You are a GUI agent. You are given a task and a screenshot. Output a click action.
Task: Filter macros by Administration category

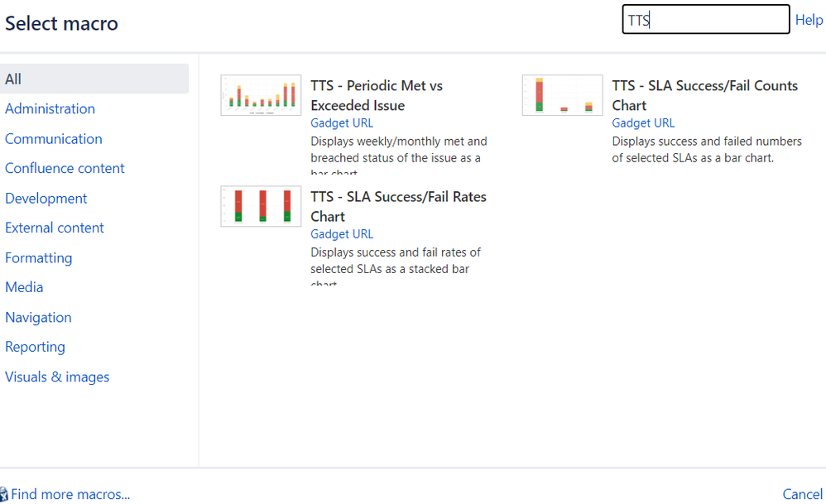point(50,109)
